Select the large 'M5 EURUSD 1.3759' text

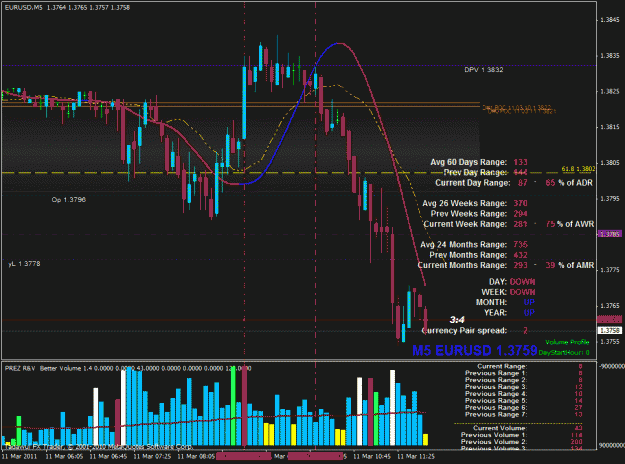point(475,350)
